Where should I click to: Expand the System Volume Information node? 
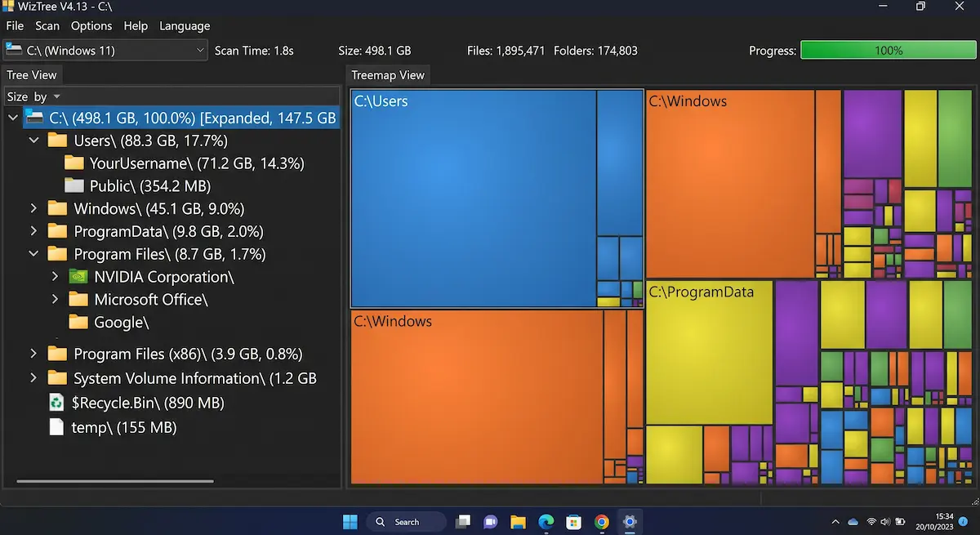click(x=34, y=378)
